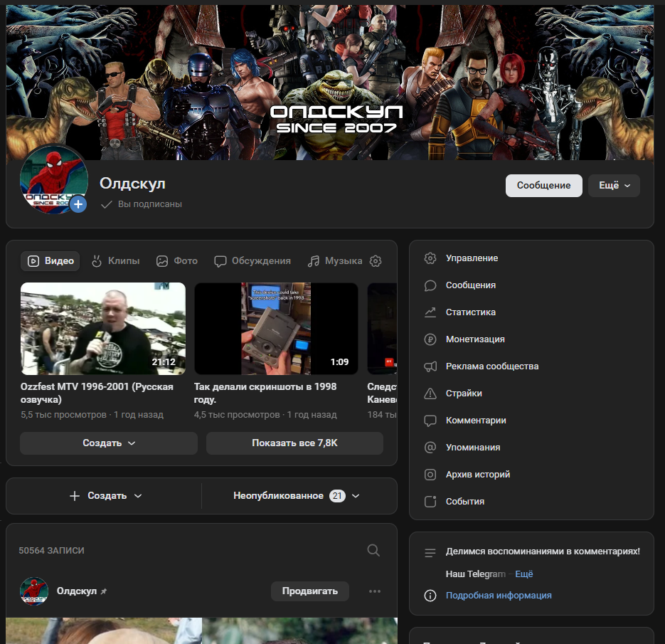
Task: Play the Ozzfest MTV 1996-2001 video thumbnail
Action: point(102,329)
